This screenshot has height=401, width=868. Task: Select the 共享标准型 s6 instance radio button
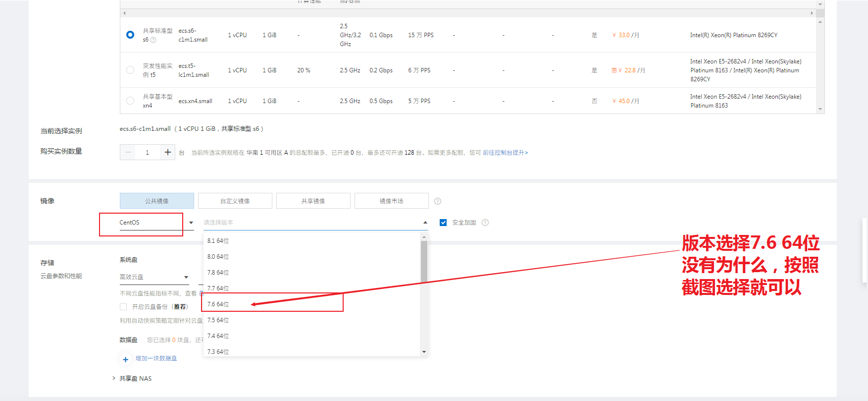(x=130, y=35)
